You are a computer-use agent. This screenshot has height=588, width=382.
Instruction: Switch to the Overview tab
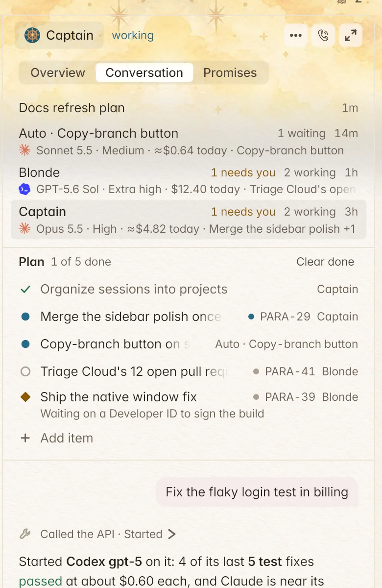coord(58,73)
